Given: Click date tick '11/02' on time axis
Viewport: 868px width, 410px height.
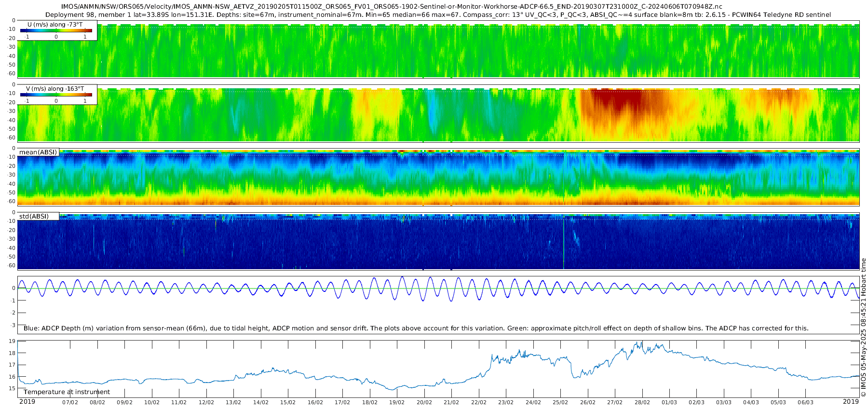Looking at the screenshot, I should click(x=179, y=402).
